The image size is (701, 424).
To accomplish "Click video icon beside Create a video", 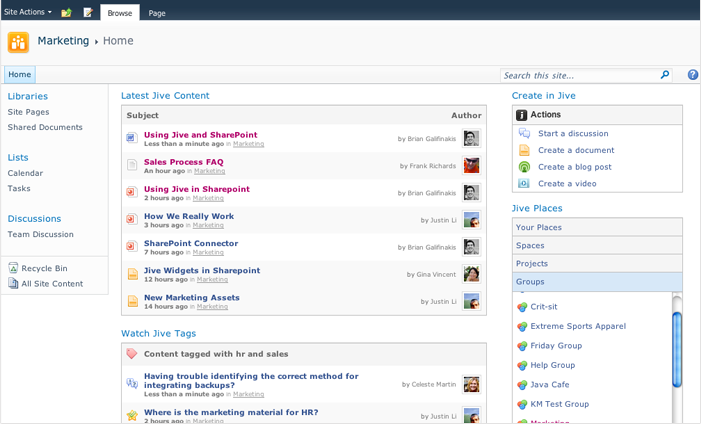I will point(524,183).
